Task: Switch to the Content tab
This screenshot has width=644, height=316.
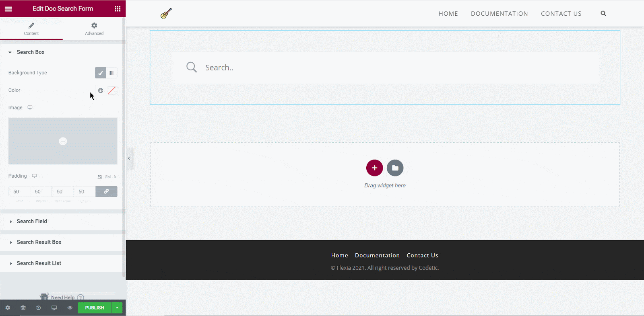Action: (x=31, y=29)
